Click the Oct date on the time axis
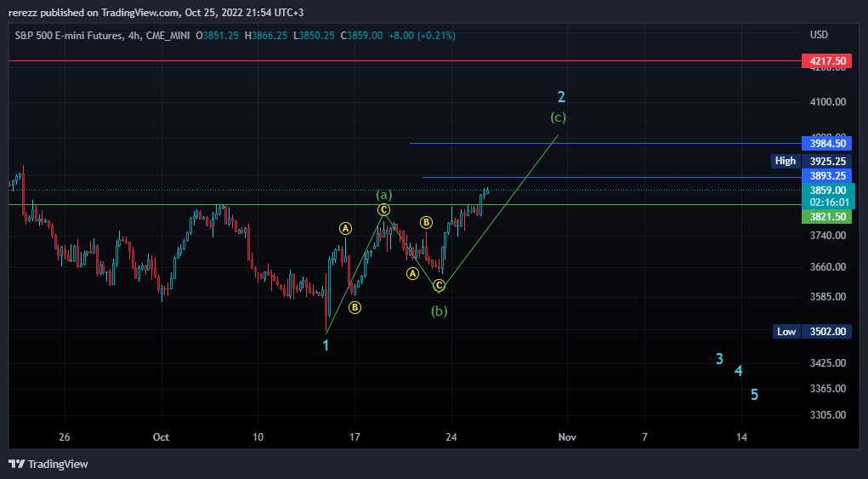The width and height of the screenshot is (868, 479). click(161, 437)
